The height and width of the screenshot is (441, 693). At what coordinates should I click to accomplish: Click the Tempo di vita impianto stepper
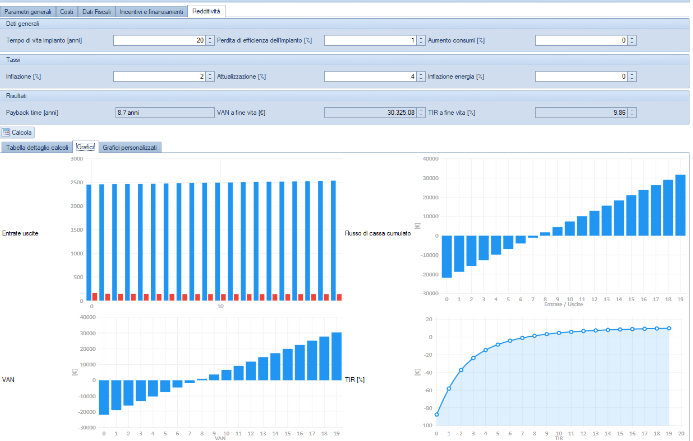(210, 40)
